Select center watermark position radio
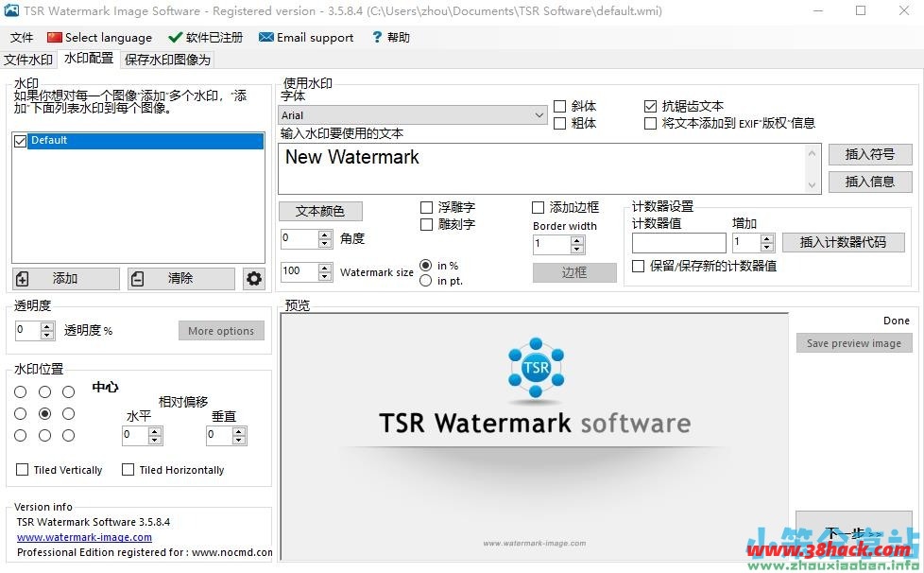The height and width of the screenshot is (573, 924). click(44, 414)
